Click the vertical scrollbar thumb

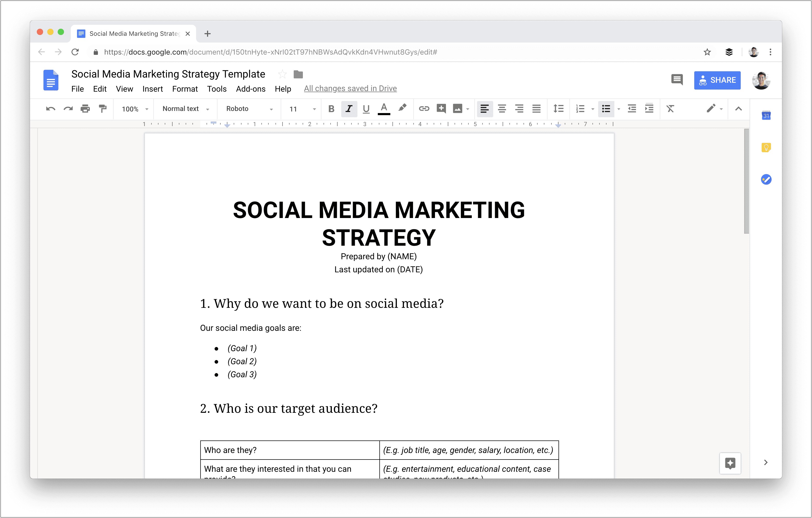[746, 181]
